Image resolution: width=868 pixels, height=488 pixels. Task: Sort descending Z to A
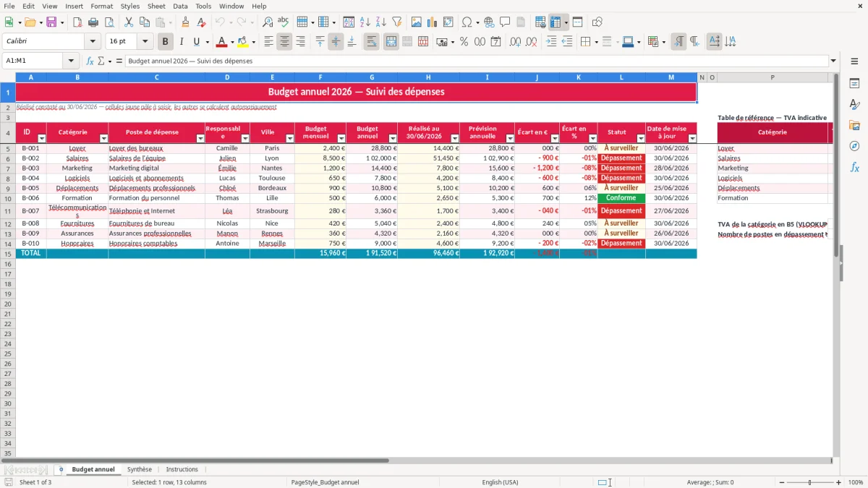[381, 22]
